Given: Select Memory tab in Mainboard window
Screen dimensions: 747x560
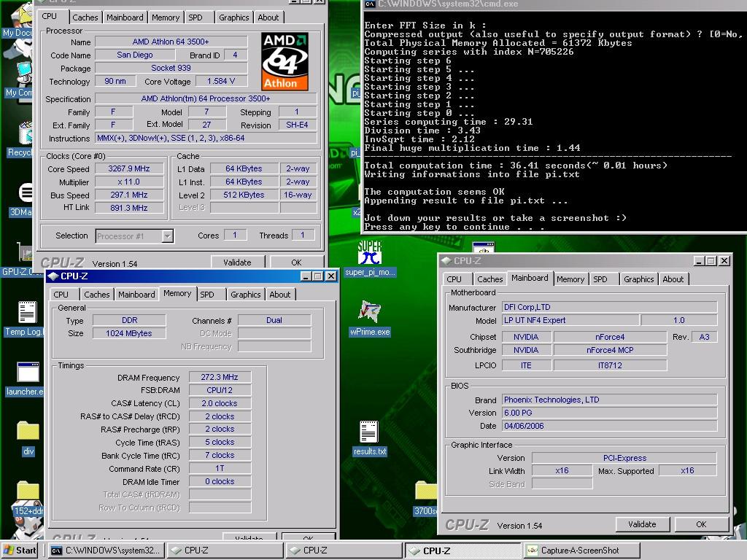Looking at the screenshot, I should coord(570,279).
